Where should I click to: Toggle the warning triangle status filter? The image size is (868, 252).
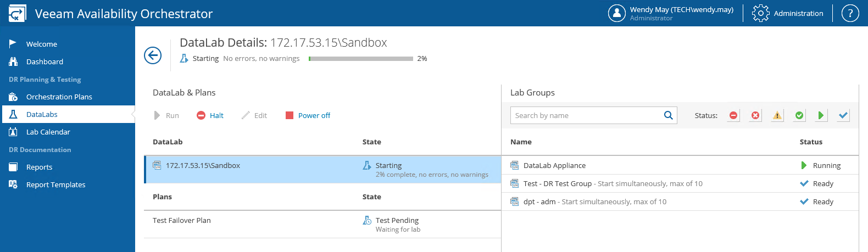(777, 115)
